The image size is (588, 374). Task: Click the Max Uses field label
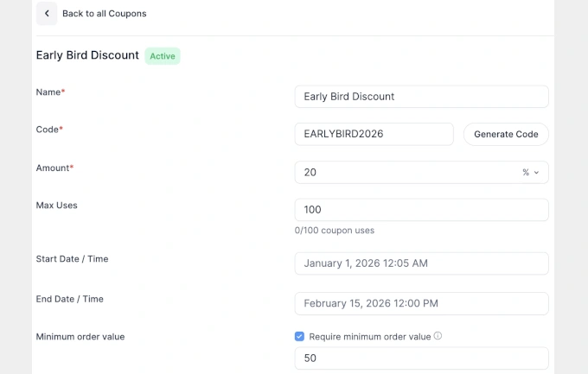coord(57,206)
